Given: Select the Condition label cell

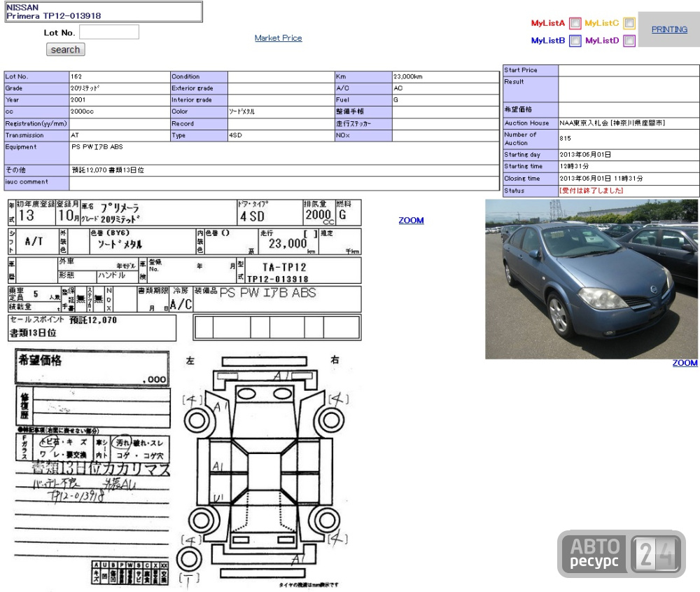Looking at the screenshot, I should point(199,77).
